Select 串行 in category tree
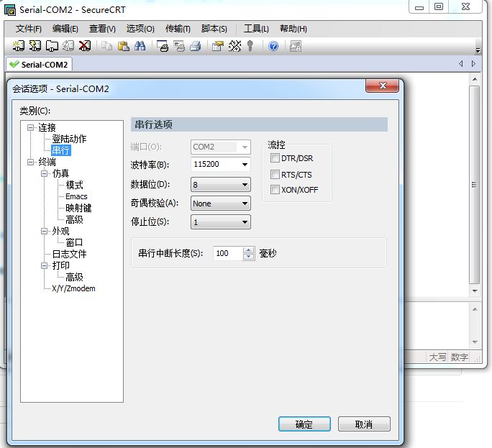The image size is (492, 448). (61, 150)
